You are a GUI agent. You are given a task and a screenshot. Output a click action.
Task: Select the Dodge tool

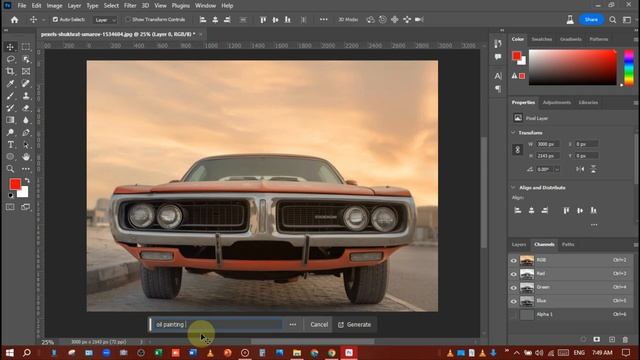pyautogui.click(x=10, y=132)
